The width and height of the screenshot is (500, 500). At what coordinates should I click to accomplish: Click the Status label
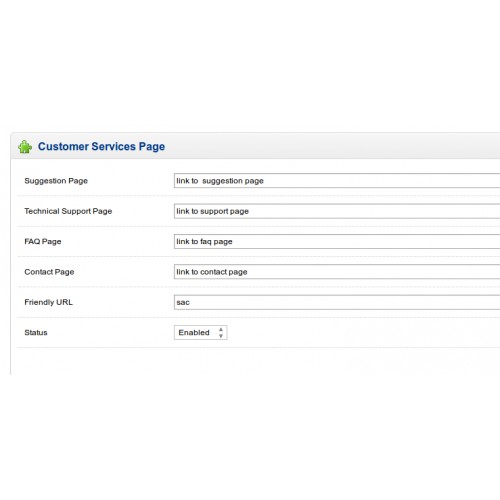[x=36, y=333]
